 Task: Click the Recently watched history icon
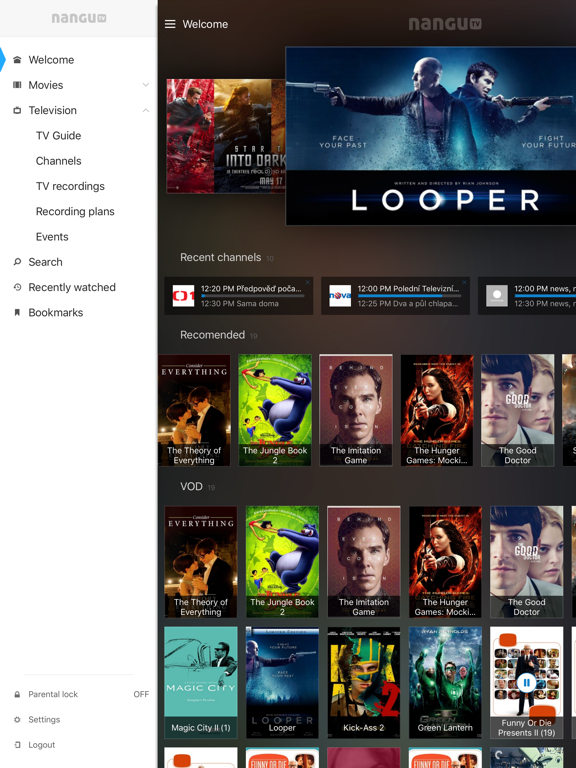click(x=17, y=287)
